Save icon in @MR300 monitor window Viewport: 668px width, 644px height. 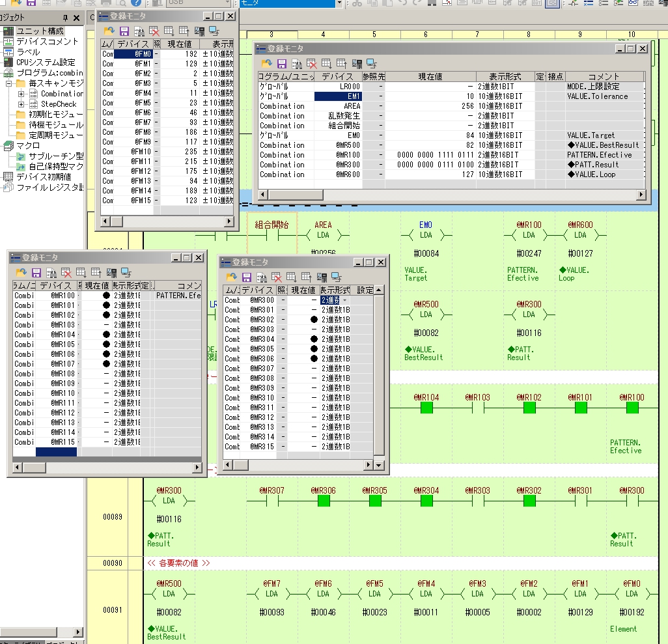(246, 277)
